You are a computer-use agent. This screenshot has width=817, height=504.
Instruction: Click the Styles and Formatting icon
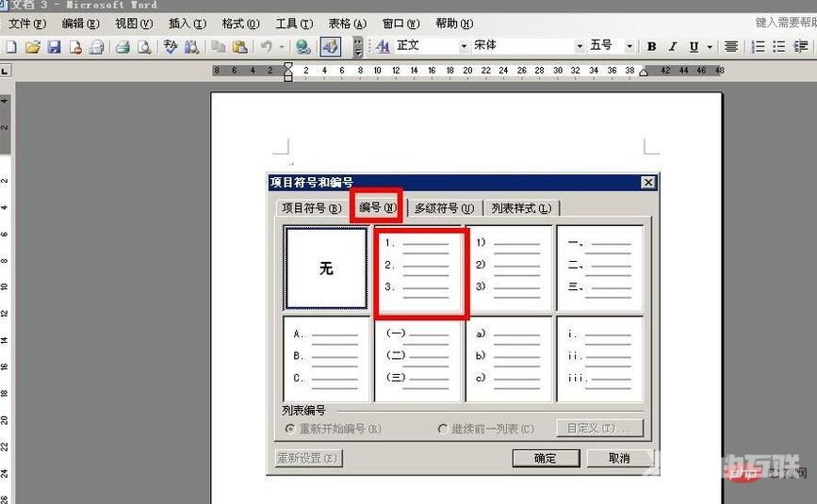point(383,46)
